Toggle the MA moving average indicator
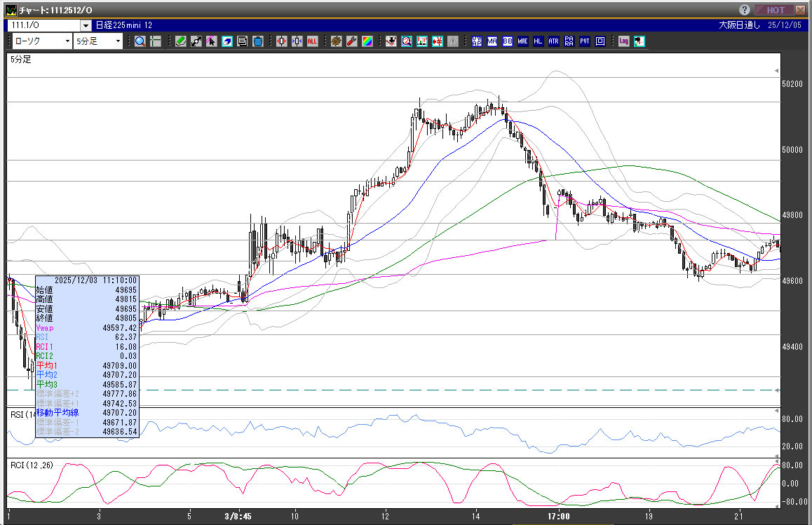This screenshot has width=812, height=525. pos(492,41)
